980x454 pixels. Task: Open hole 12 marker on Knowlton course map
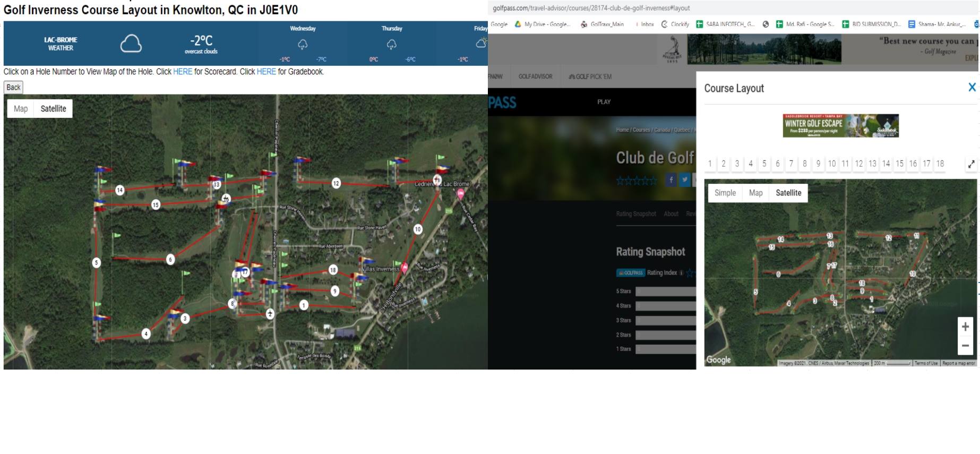336,183
